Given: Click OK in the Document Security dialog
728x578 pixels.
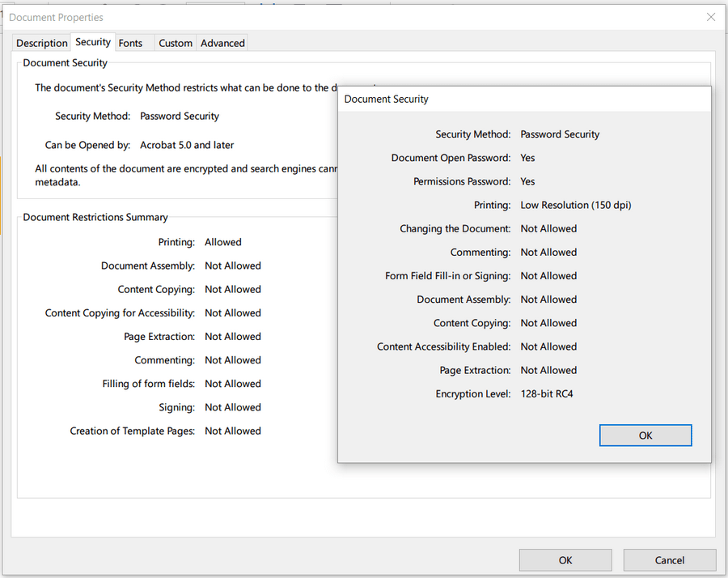Looking at the screenshot, I should coord(645,436).
